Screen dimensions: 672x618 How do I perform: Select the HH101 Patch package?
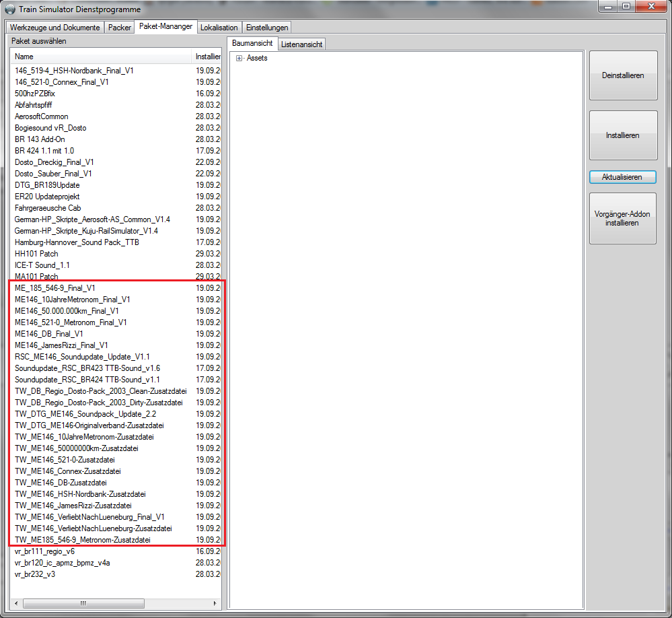36,254
